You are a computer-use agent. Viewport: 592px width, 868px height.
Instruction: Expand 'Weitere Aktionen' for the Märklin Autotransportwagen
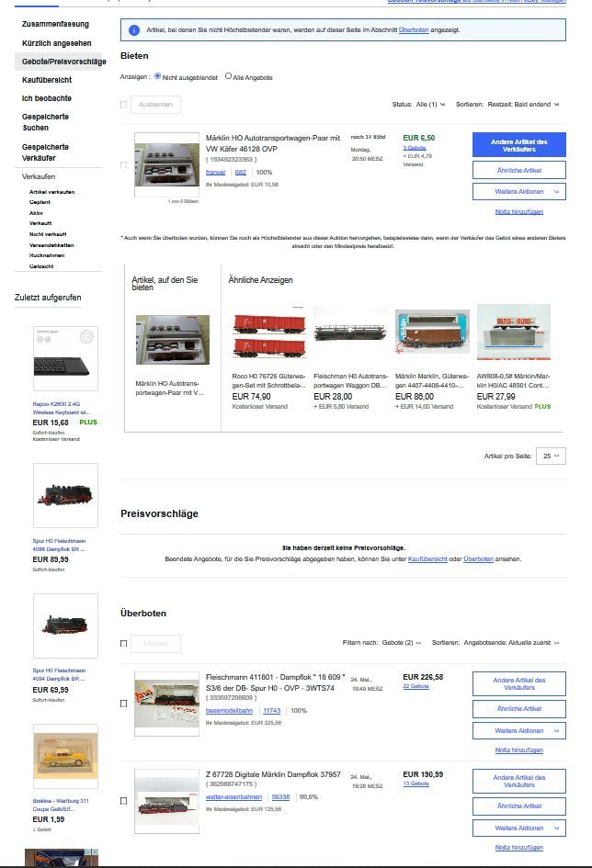518,192
